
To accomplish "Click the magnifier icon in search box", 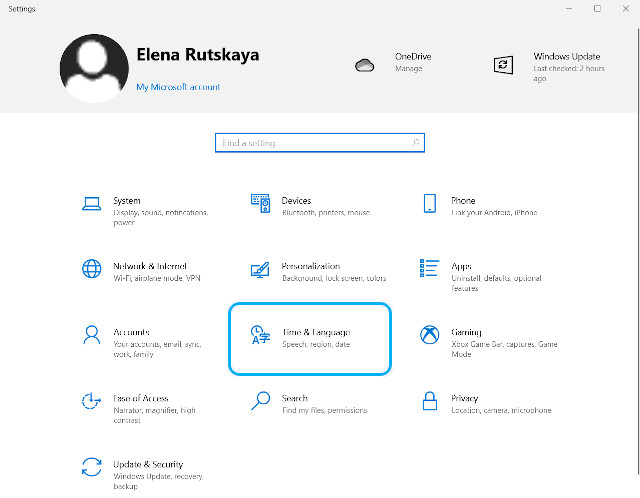I will (416, 142).
